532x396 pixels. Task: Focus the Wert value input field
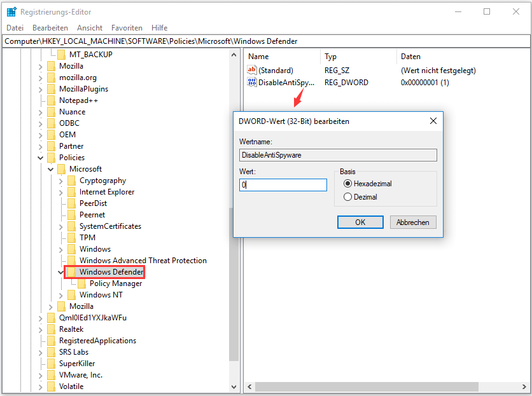[283, 185]
